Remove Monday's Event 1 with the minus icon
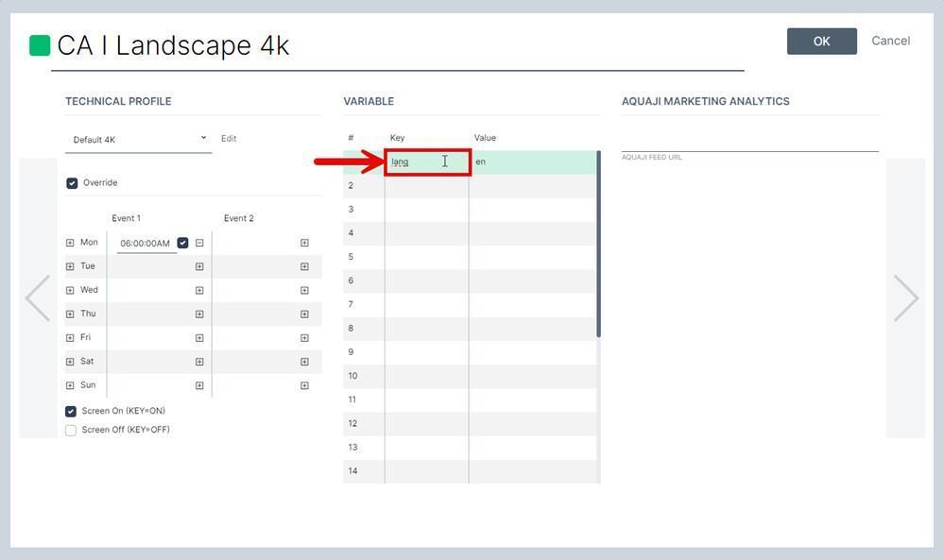The width and height of the screenshot is (944, 560). coord(199,243)
